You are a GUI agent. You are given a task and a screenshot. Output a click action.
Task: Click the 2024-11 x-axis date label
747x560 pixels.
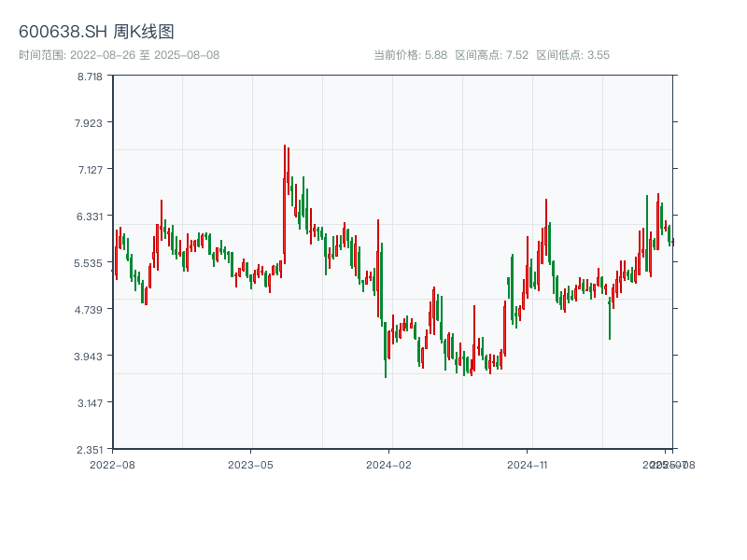(x=528, y=464)
